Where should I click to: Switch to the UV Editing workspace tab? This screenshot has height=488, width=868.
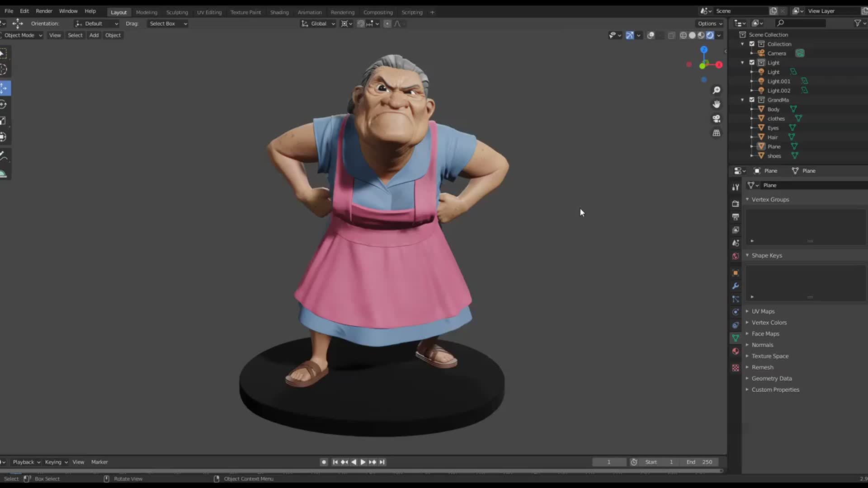coord(209,12)
